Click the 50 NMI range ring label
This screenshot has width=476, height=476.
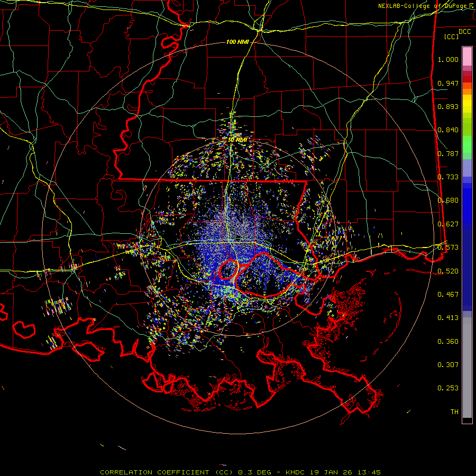coord(237,140)
